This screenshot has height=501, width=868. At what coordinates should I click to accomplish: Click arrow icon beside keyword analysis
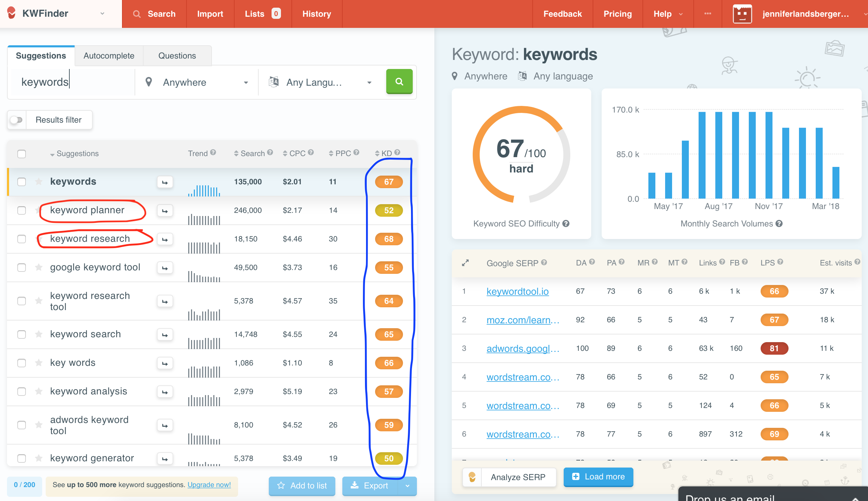pos(165,392)
